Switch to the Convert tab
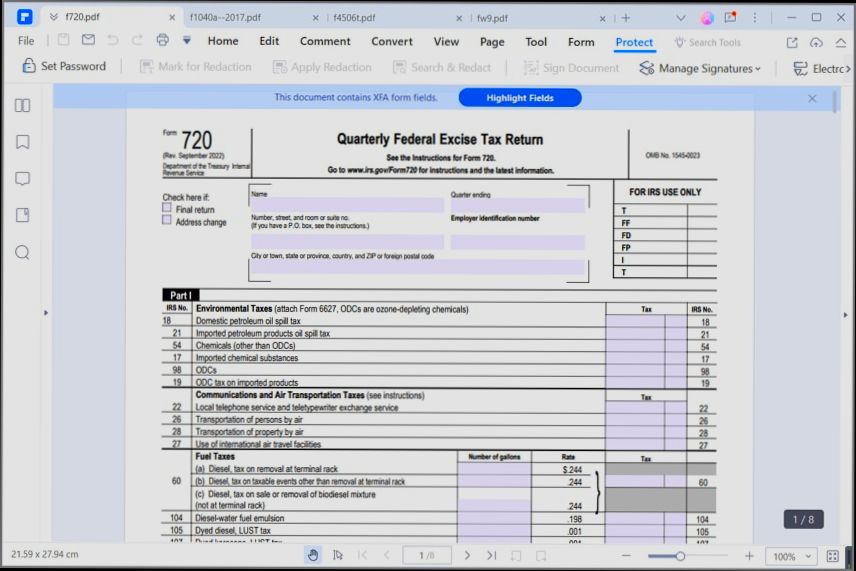The height and width of the screenshot is (571, 856). tap(392, 41)
